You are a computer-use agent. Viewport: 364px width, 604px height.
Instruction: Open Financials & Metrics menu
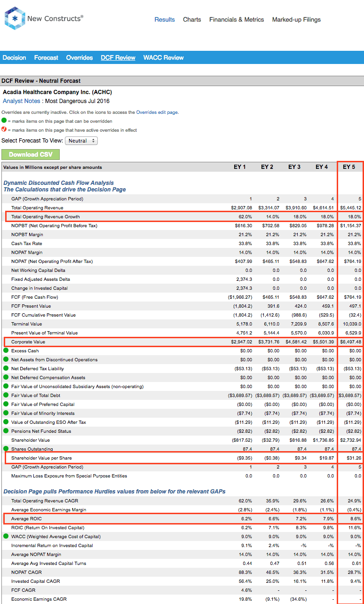(x=237, y=20)
